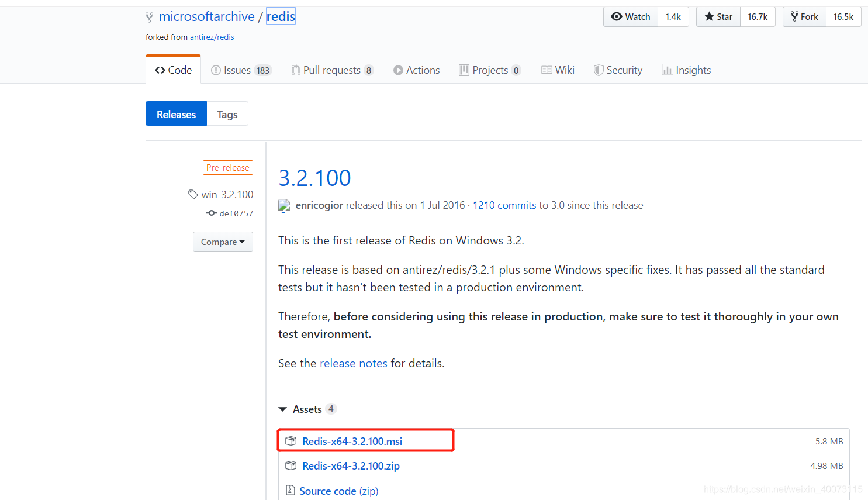868x500 pixels.
Task: Select the Releases button
Action: (176, 114)
